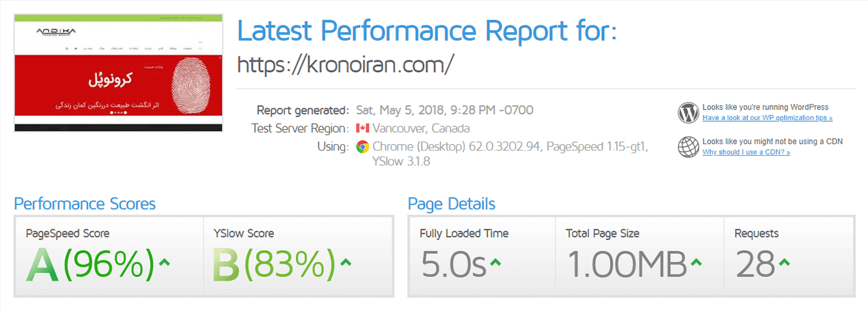Screen dimensions: 868x311
Task: Click the Canada flag icon
Action: click(x=363, y=128)
